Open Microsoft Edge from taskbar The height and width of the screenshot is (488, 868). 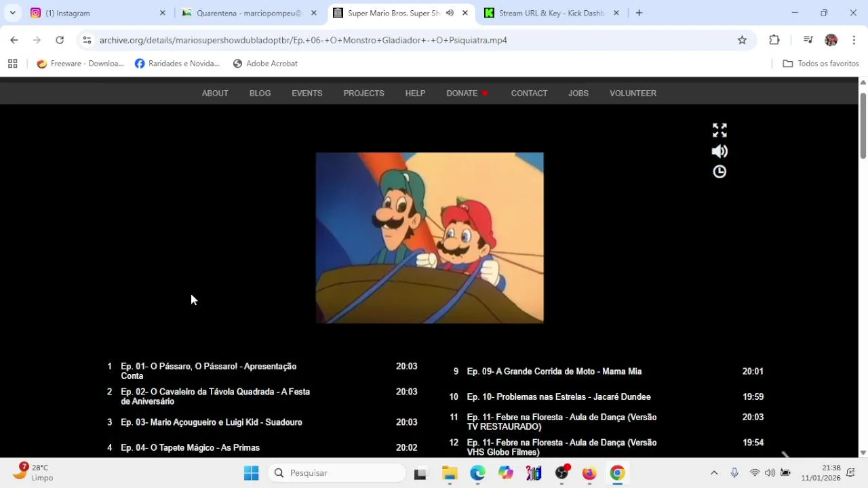tap(477, 473)
